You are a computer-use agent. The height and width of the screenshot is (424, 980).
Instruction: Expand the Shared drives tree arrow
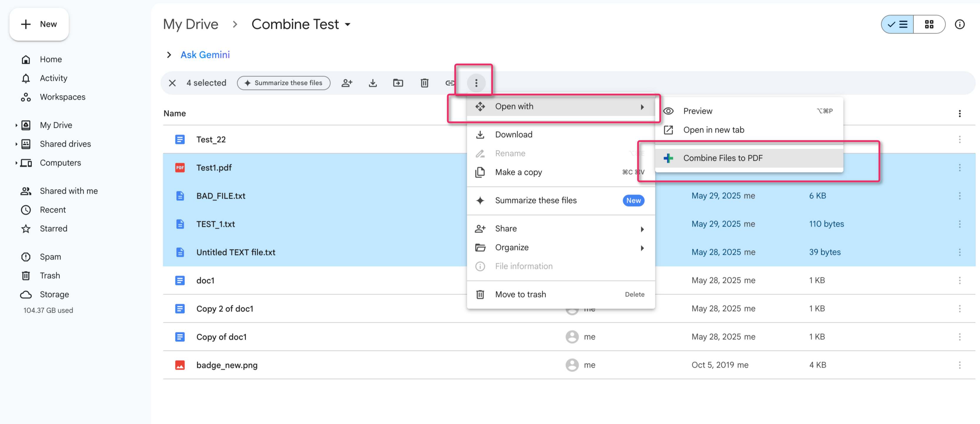pyautogui.click(x=16, y=144)
